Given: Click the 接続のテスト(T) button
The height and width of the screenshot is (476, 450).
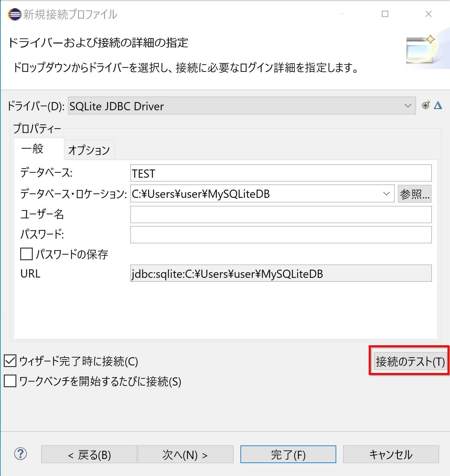Looking at the screenshot, I should (411, 361).
